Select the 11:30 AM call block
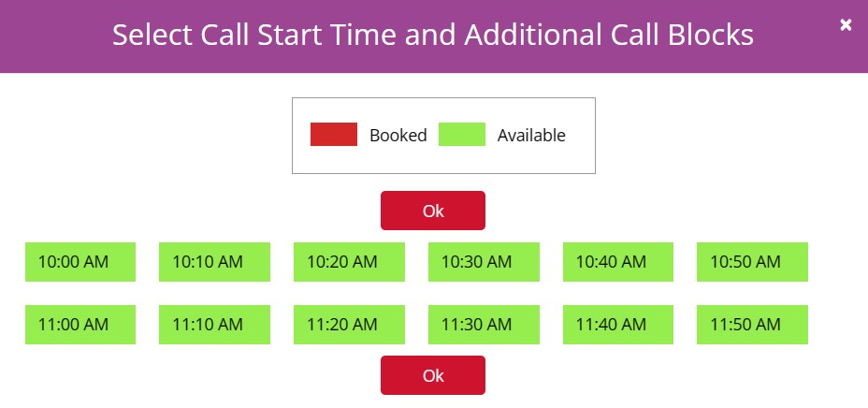This screenshot has width=868, height=408. click(x=484, y=325)
